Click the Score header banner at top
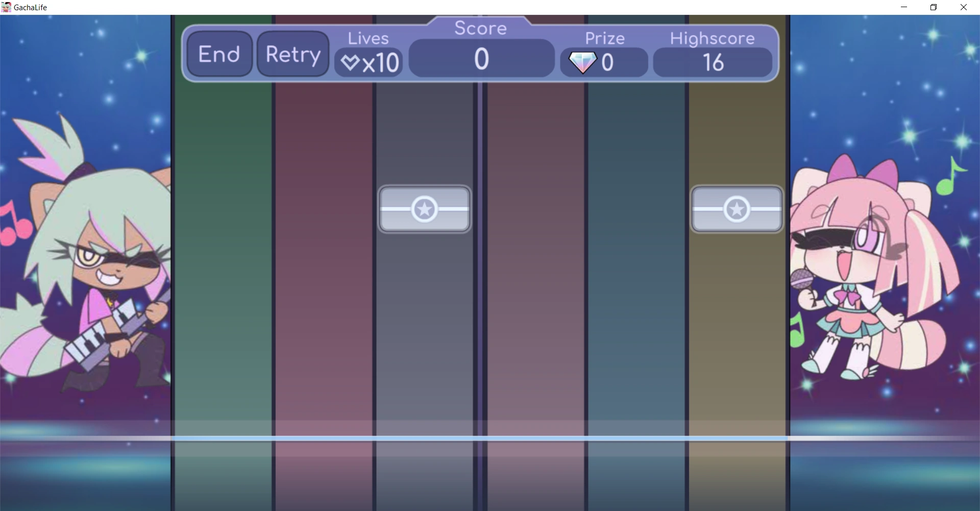This screenshot has height=511, width=980. (480, 28)
